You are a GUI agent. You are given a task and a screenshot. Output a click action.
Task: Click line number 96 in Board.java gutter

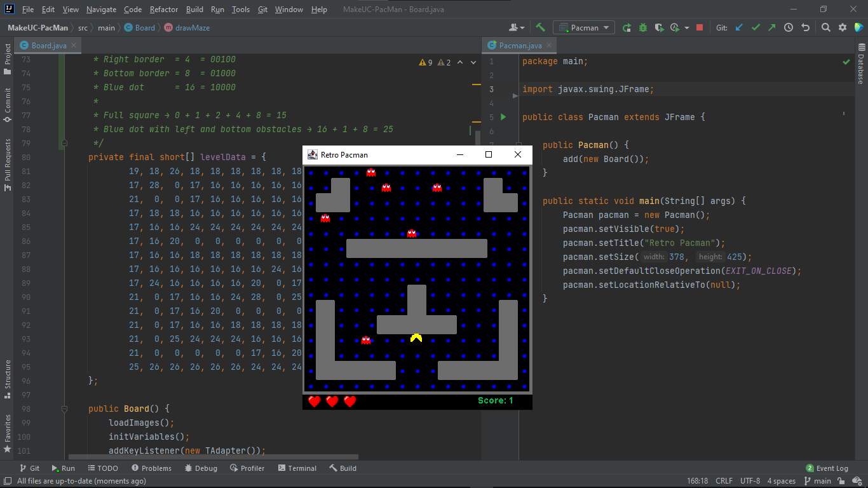pyautogui.click(x=25, y=381)
